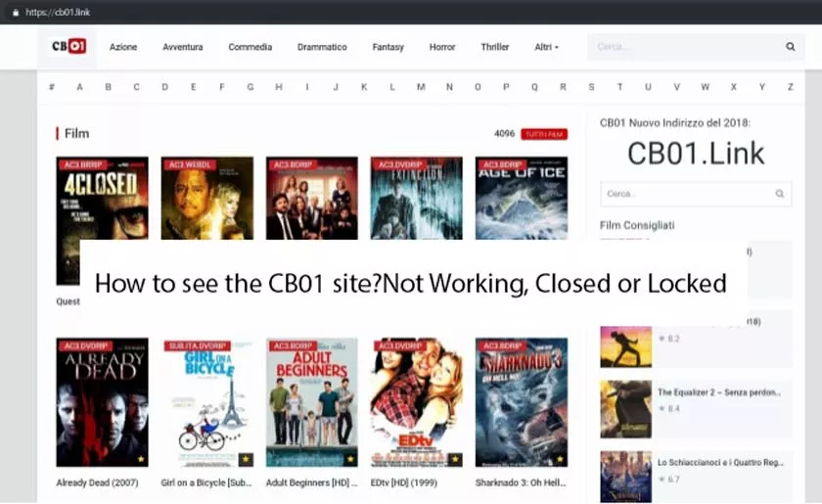This screenshot has height=504, width=822.
Task: Open the EDtv movie poster
Action: tap(417, 402)
